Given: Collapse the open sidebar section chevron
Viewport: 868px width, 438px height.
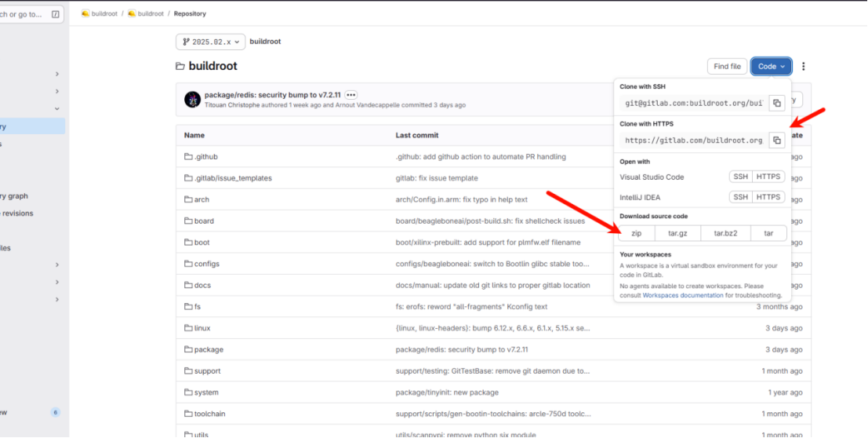Looking at the screenshot, I should [57, 109].
